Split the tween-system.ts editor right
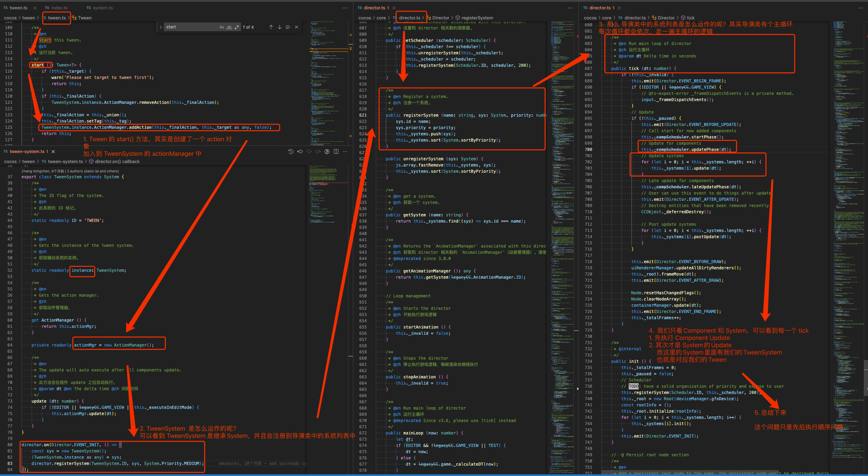This screenshot has height=476, width=868. (336, 152)
